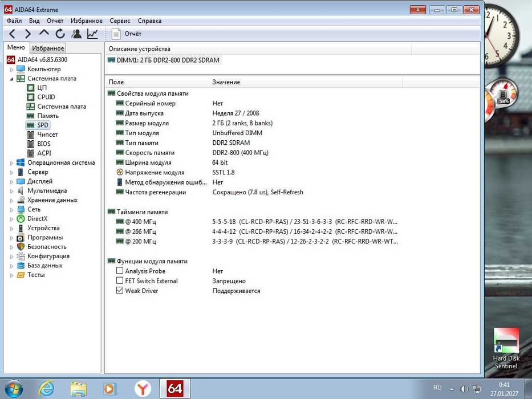Image resolution: width=532 pixels, height=399 pixels.
Task: Click the up arrow (parent level) toolbar icon
Action: coord(44,33)
